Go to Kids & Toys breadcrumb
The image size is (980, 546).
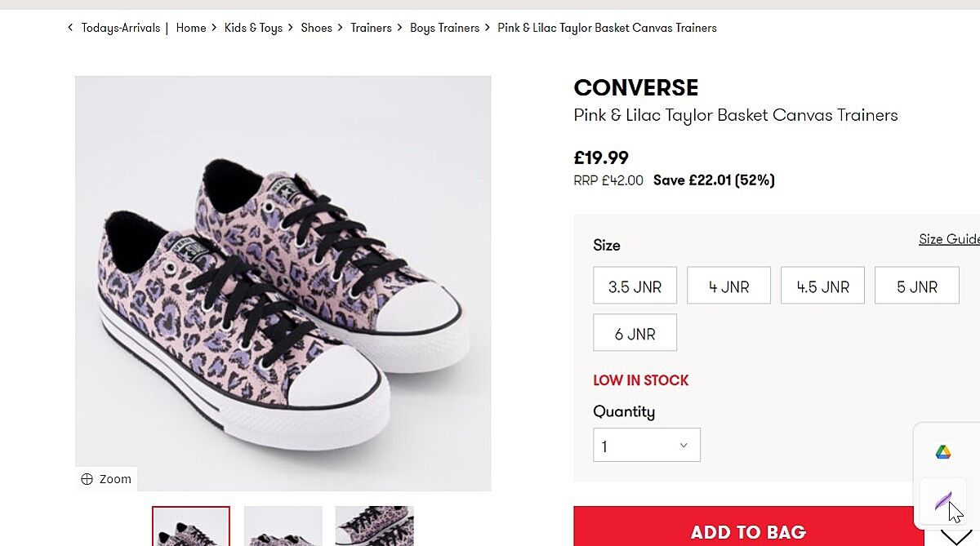(x=253, y=28)
